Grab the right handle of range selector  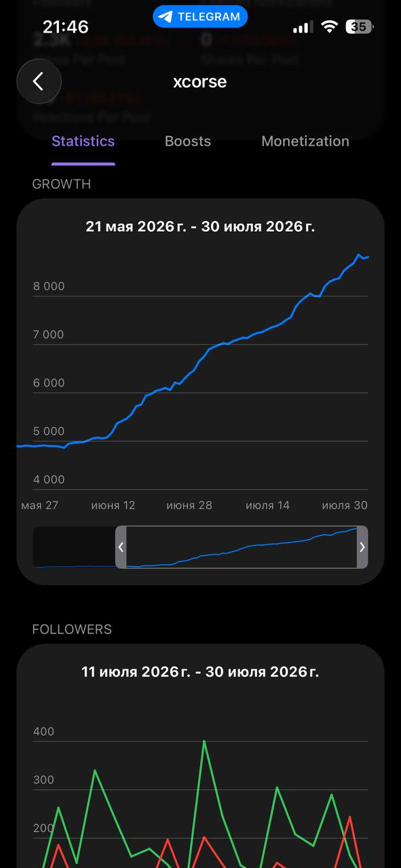tap(362, 547)
